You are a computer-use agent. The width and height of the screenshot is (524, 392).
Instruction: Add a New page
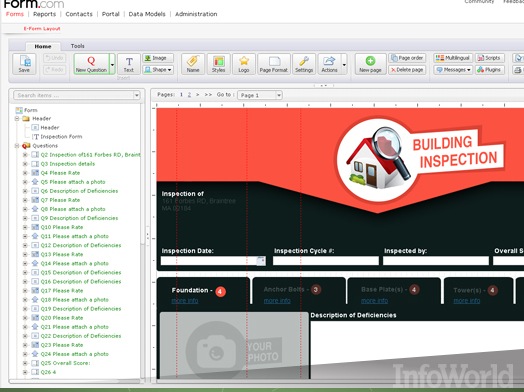[x=370, y=63]
